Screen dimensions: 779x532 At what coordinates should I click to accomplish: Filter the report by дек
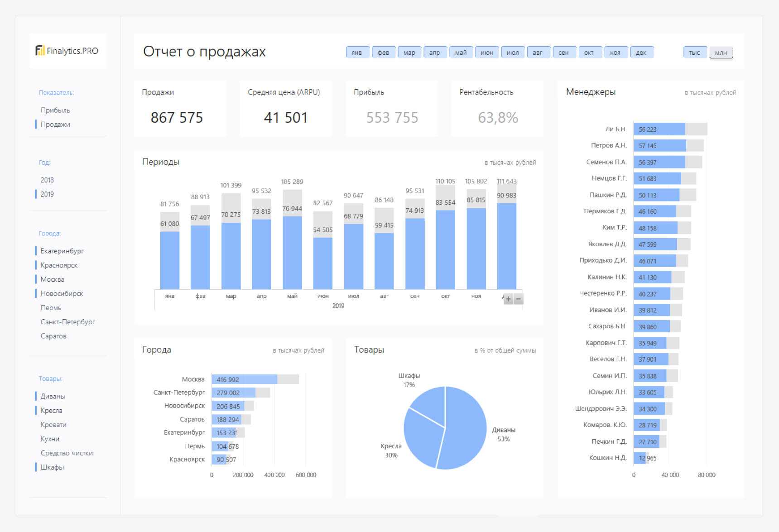(x=641, y=53)
